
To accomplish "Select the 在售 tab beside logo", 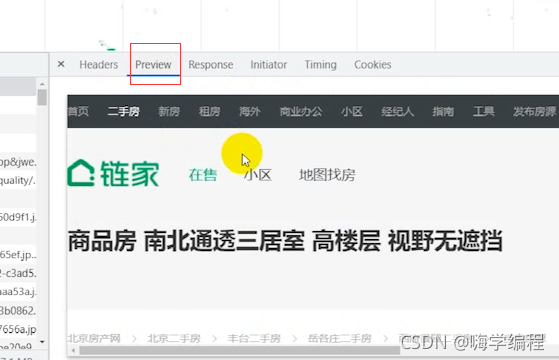I will [x=202, y=175].
